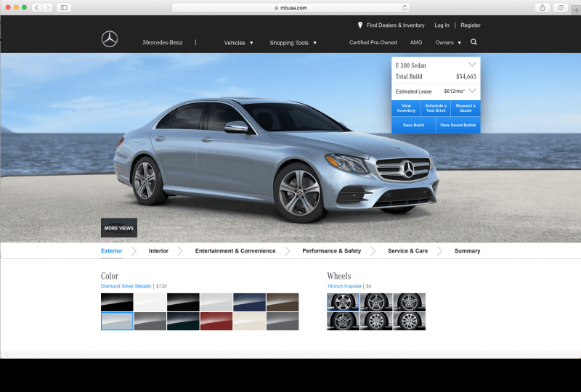581x392 pixels.
Task: Select the light silver top-row swatch
Action: click(x=216, y=302)
